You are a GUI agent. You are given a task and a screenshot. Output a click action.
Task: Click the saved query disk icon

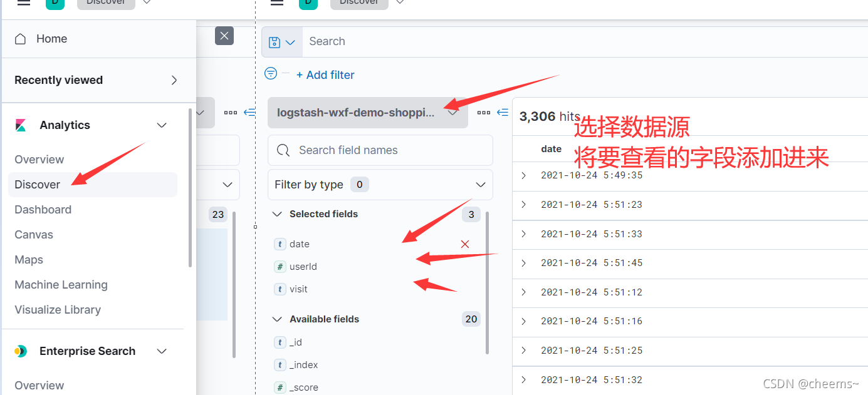[274, 42]
